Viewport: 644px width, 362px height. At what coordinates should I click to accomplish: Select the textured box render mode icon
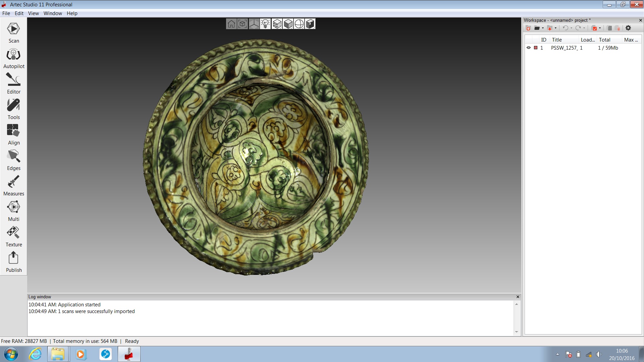pos(310,24)
